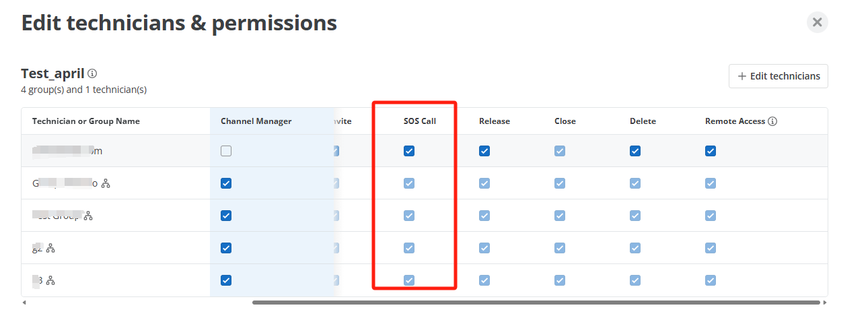This screenshot has width=868, height=316.
Task: Click the horizontal scrollbar thumb under the table
Action: pyautogui.click(x=536, y=303)
